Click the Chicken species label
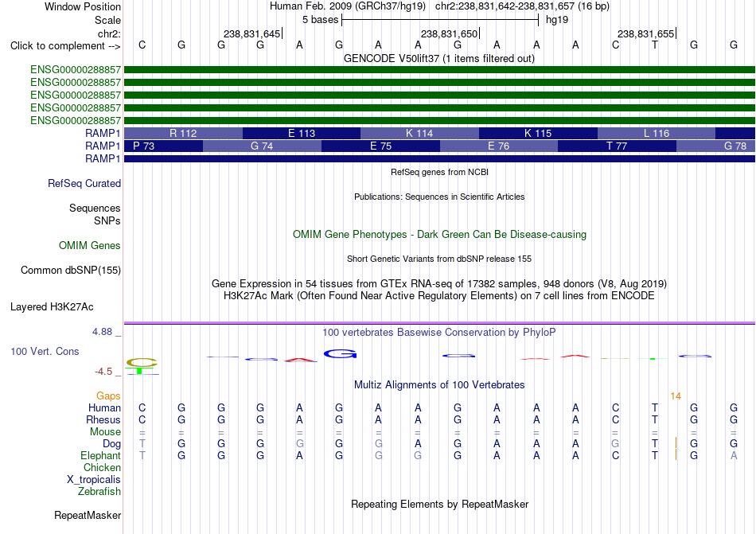 102,467
